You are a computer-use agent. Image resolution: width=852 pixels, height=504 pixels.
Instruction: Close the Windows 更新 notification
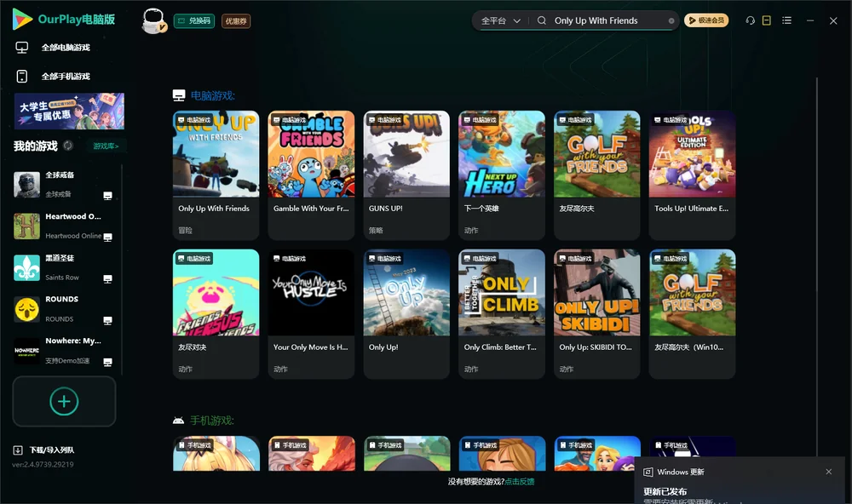click(x=829, y=472)
